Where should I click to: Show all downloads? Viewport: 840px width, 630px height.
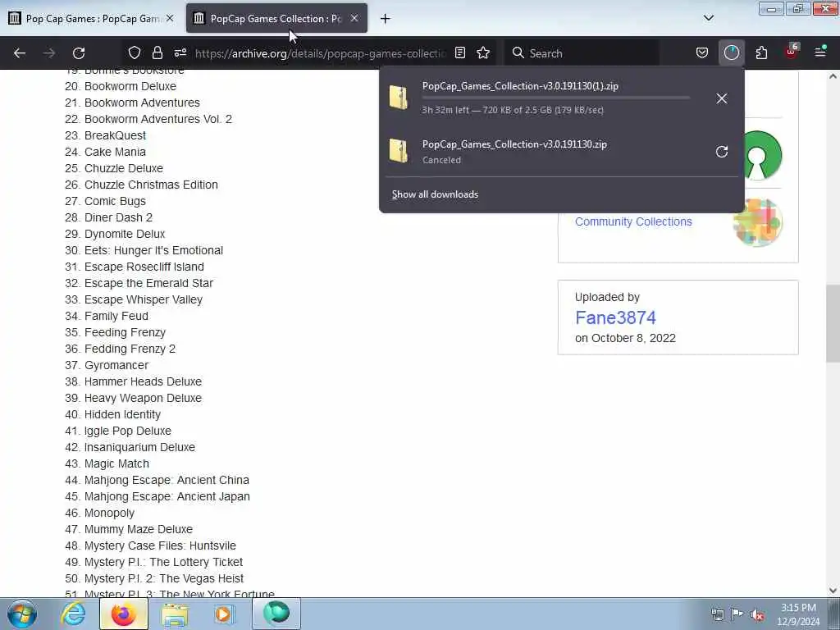435,194
